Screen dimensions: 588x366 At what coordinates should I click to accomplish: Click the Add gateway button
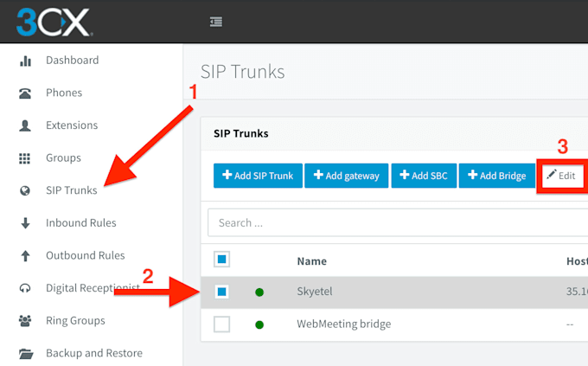pyautogui.click(x=347, y=176)
